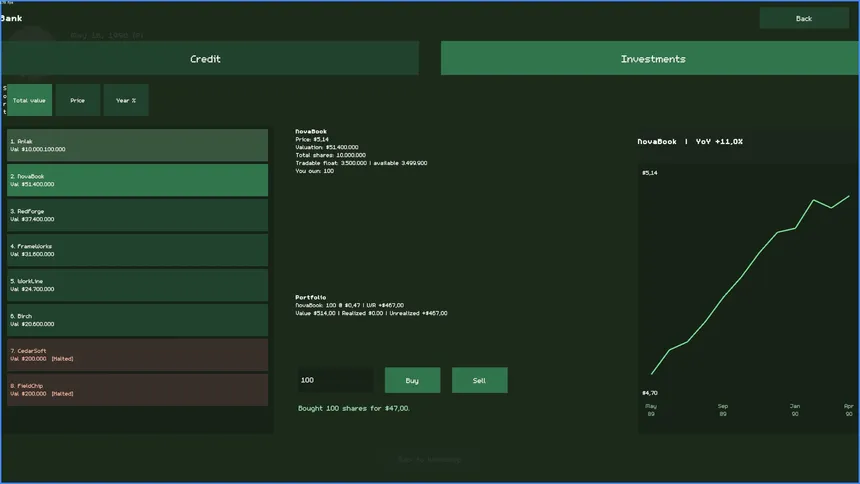The width and height of the screenshot is (860, 484).
Task: Select the FrameWorks stock row
Action: 138,250
